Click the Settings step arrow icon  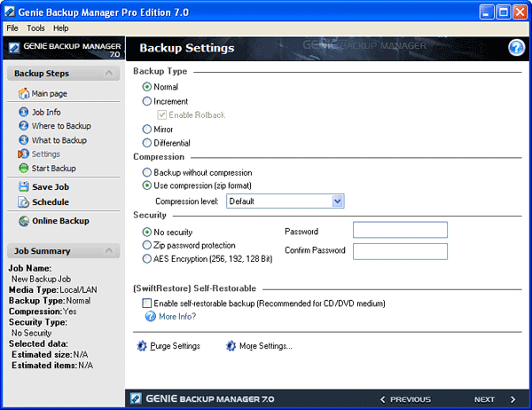pyautogui.click(x=23, y=154)
